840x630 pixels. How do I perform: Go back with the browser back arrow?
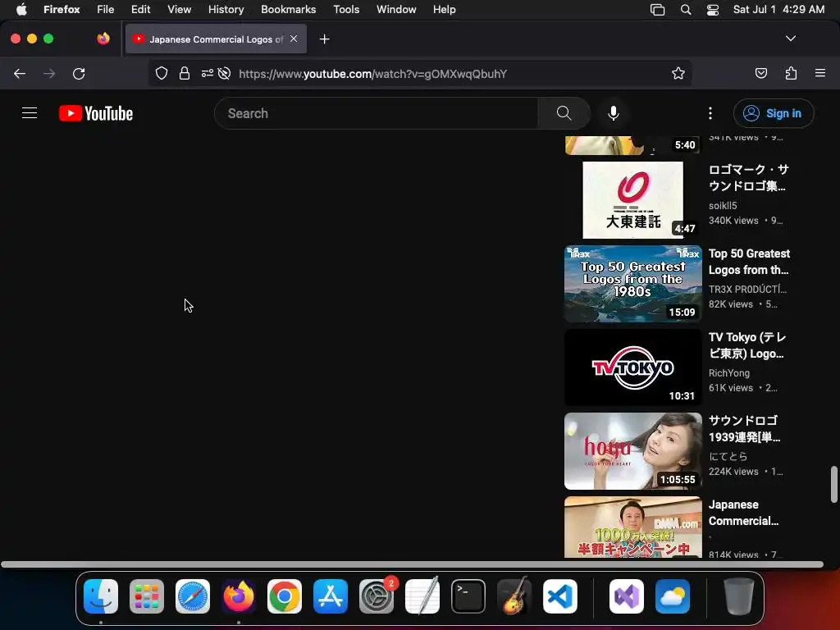[x=20, y=73]
